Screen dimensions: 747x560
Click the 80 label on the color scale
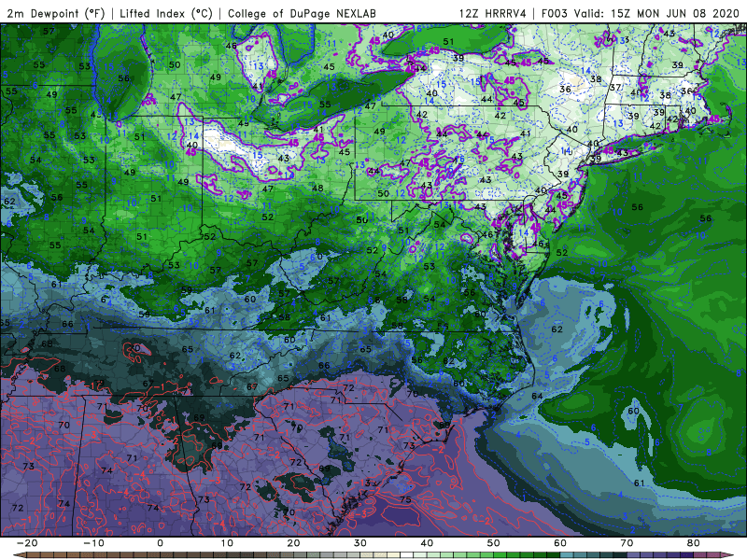(x=694, y=543)
